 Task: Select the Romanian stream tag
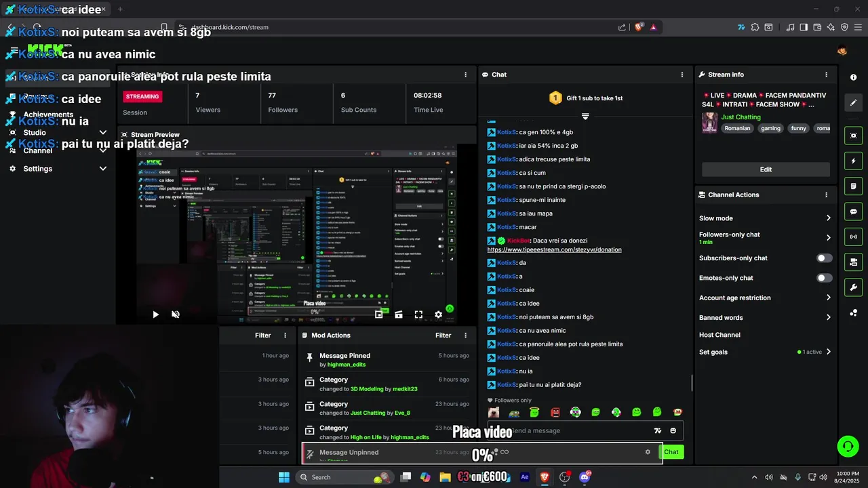[x=737, y=128]
